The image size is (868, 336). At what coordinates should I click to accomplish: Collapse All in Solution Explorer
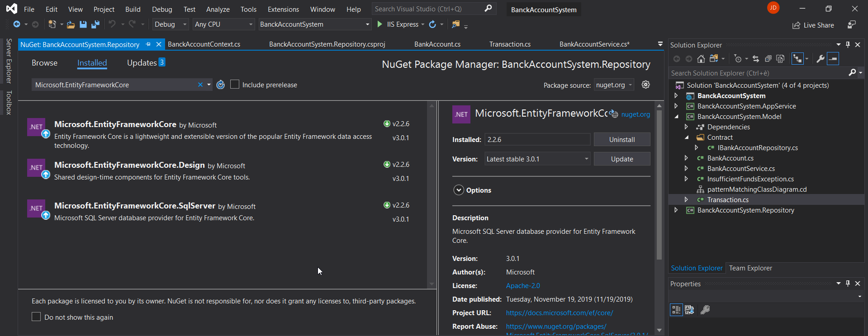tap(768, 59)
